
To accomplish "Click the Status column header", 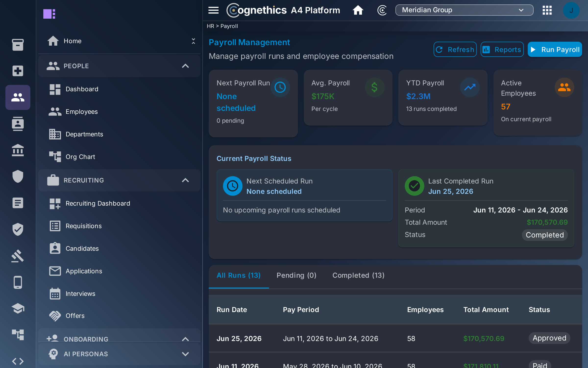I will (x=539, y=310).
